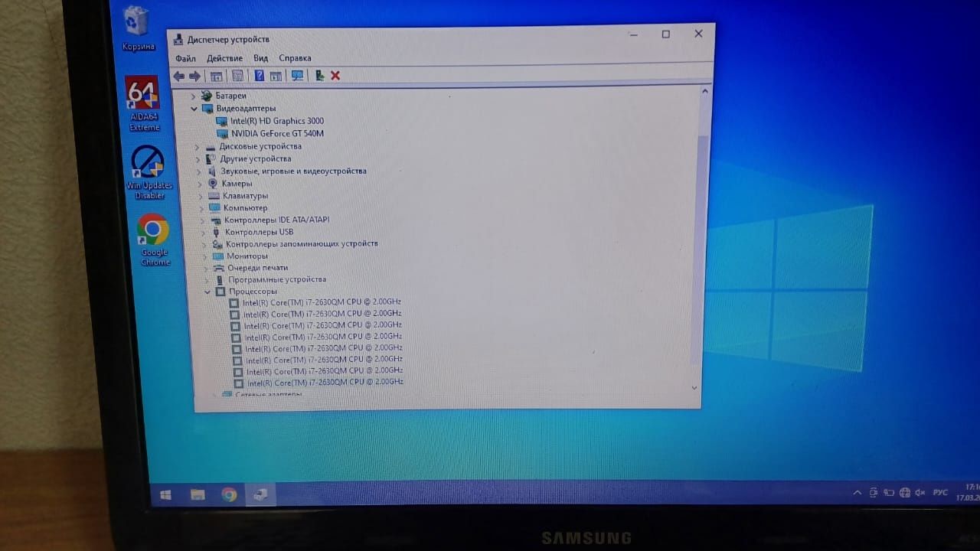Select the Другие устройства label text
Screen dimensions: 980x551
point(256,158)
